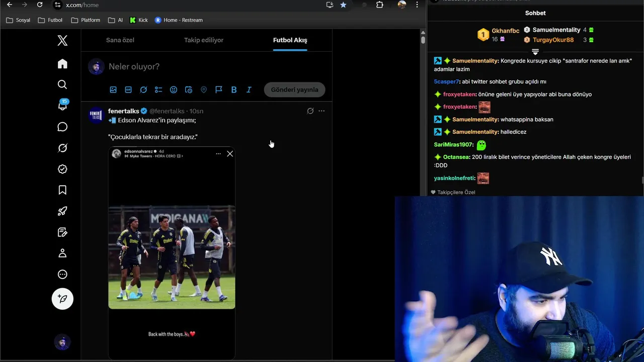Open the X search icon in sidebar
This screenshot has width=644, height=362.
click(x=62, y=84)
